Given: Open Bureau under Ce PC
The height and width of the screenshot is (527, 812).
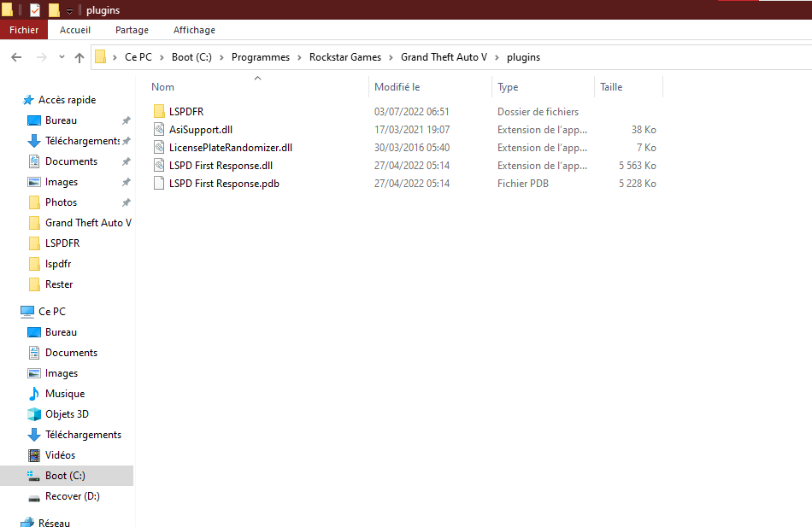Looking at the screenshot, I should (x=61, y=332).
